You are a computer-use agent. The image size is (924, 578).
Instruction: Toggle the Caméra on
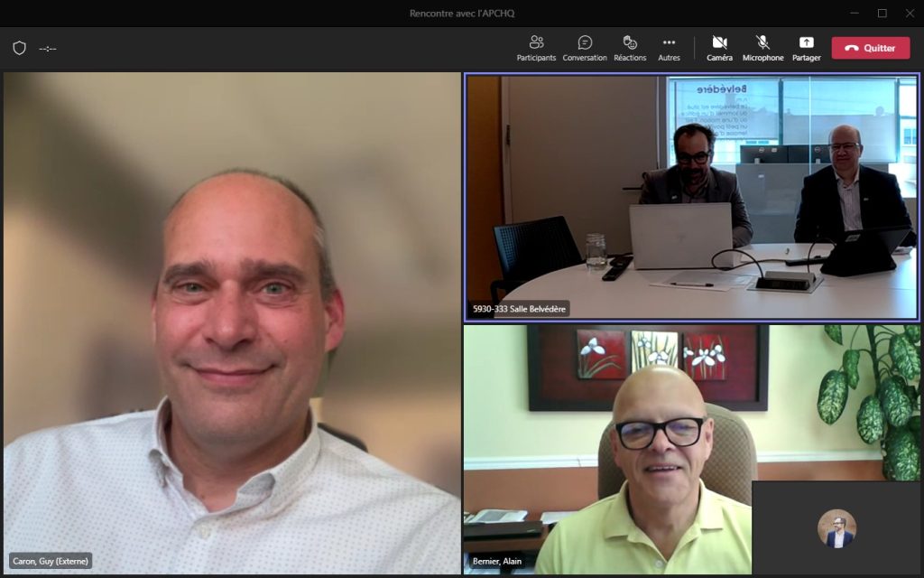coord(719,48)
